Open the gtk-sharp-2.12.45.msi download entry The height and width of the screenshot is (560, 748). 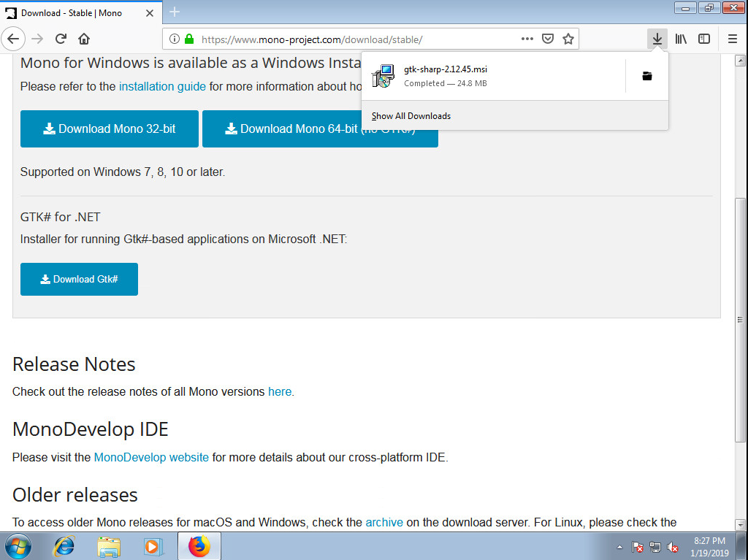pyautogui.click(x=493, y=76)
